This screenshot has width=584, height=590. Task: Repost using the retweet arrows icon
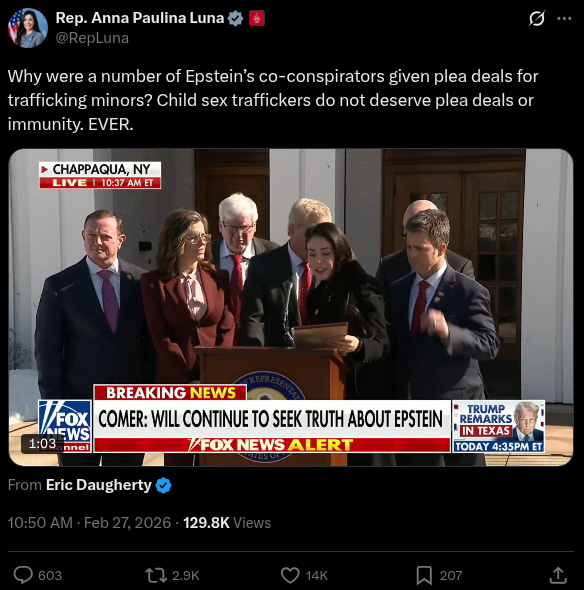point(156,575)
